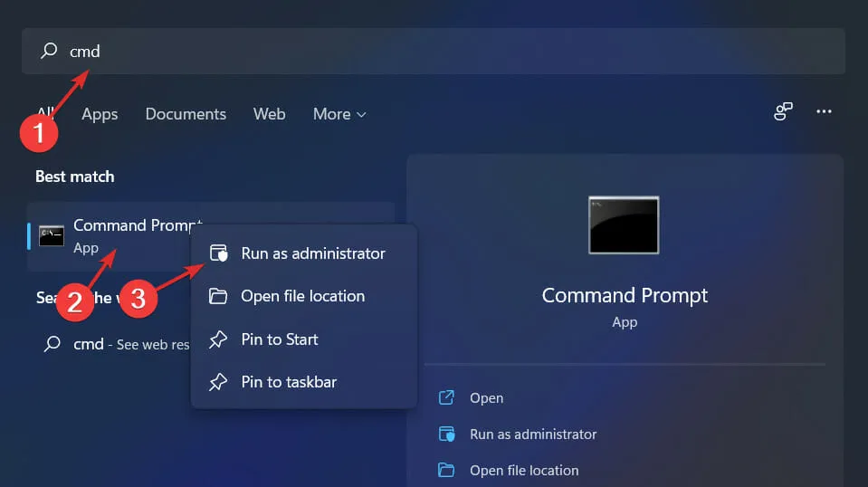The height and width of the screenshot is (487, 868).
Task: Select the Web filter tab
Action: point(269,114)
